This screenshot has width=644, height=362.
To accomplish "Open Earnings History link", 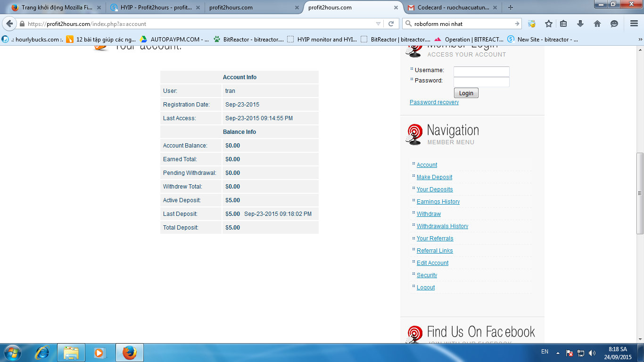I will click(438, 202).
